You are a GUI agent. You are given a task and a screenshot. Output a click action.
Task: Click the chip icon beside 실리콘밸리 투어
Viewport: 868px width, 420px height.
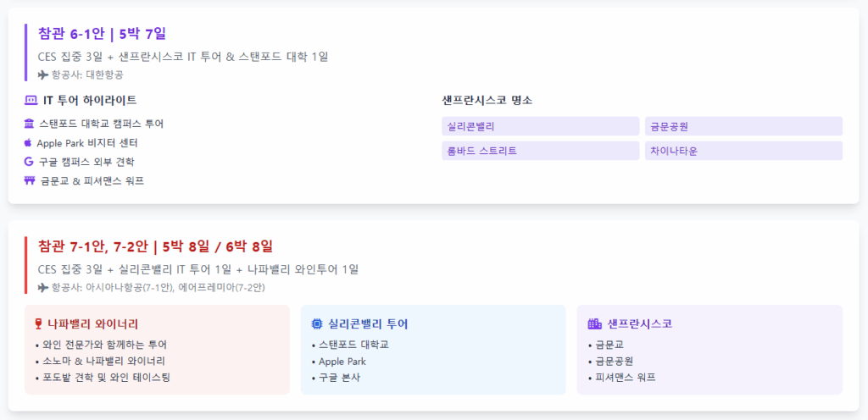click(317, 323)
